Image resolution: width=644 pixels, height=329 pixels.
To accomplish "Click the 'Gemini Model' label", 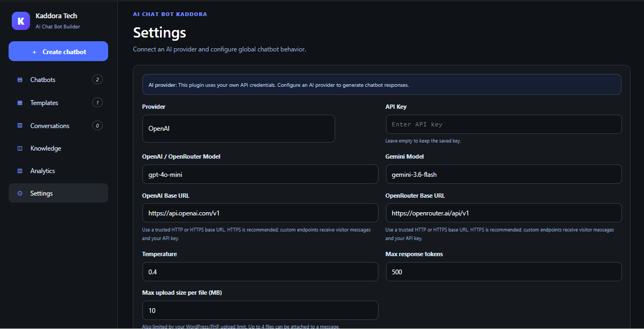I will coord(405,156).
